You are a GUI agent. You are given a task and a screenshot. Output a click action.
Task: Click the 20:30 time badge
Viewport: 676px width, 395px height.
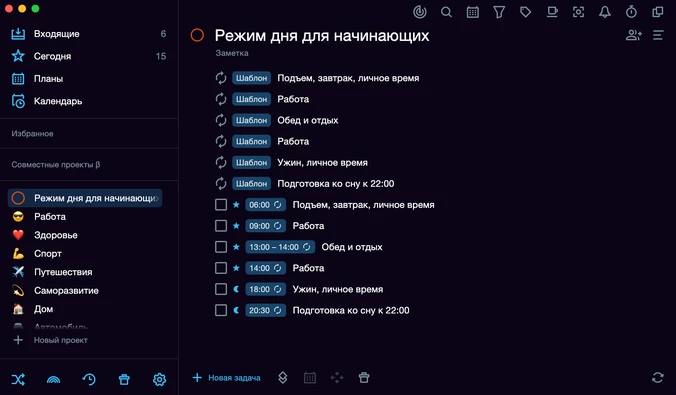(265, 310)
